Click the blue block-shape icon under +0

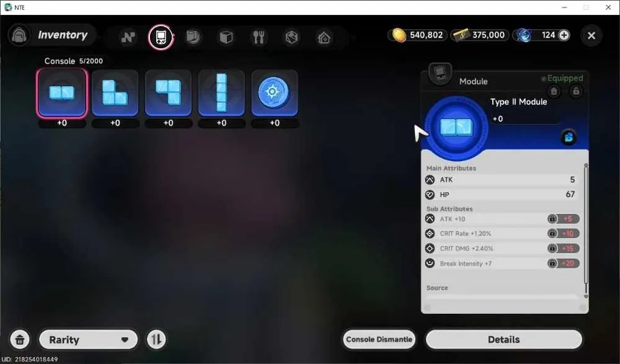[x=569, y=137]
